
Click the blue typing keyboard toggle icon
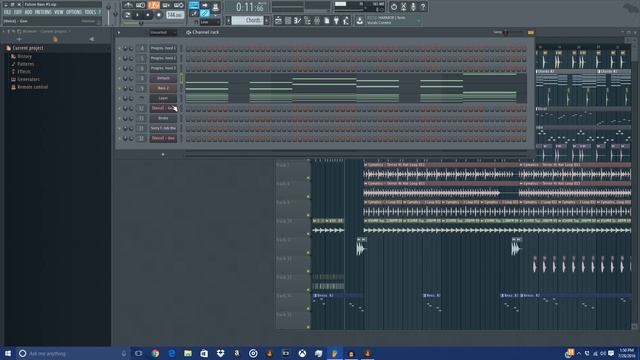[x=194, y=5]
